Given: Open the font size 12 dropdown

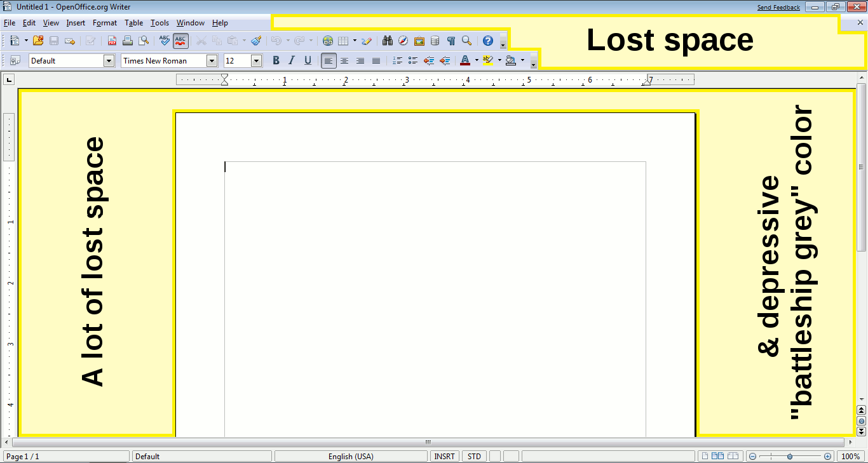Looking at the screenshot, I should click(256, 61).
